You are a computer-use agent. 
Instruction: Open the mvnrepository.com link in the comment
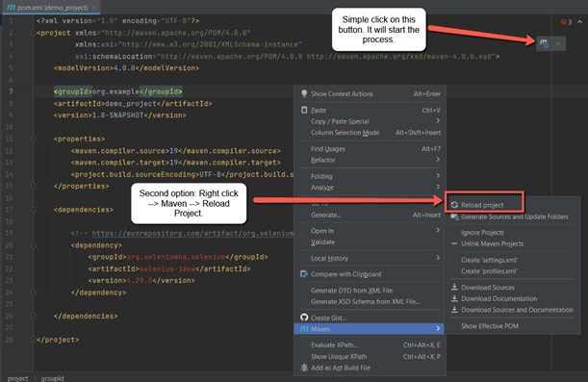click(x=192, y=233)
